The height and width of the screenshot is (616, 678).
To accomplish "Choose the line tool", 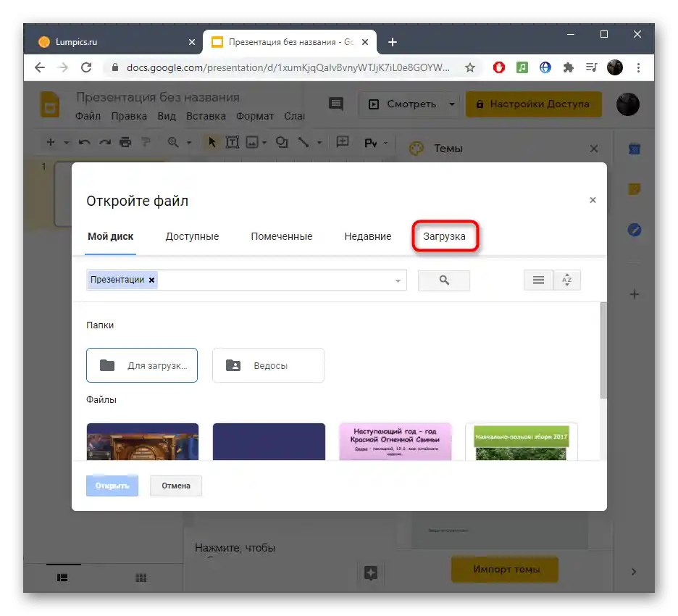I will pyautogui.click(x=304, y=142).
